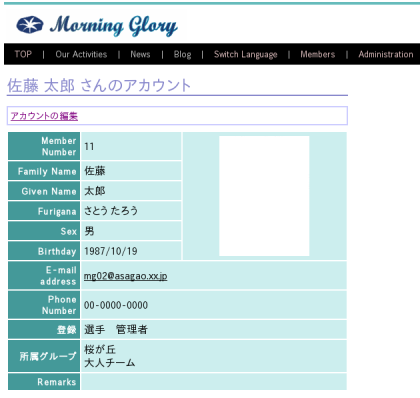The image size is (420, 398).
Task: Open the Members menu item
Action: click(318, 54)
